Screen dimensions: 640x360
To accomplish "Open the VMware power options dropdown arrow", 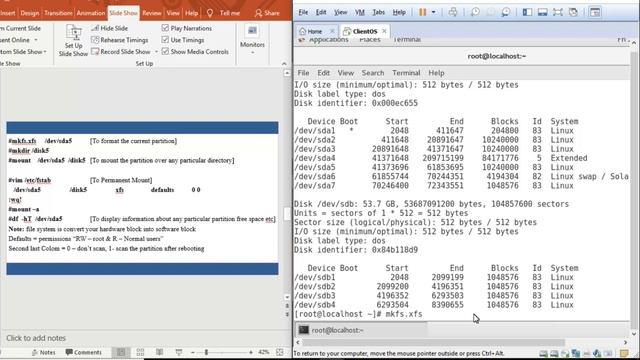I will tap(433, 12).
